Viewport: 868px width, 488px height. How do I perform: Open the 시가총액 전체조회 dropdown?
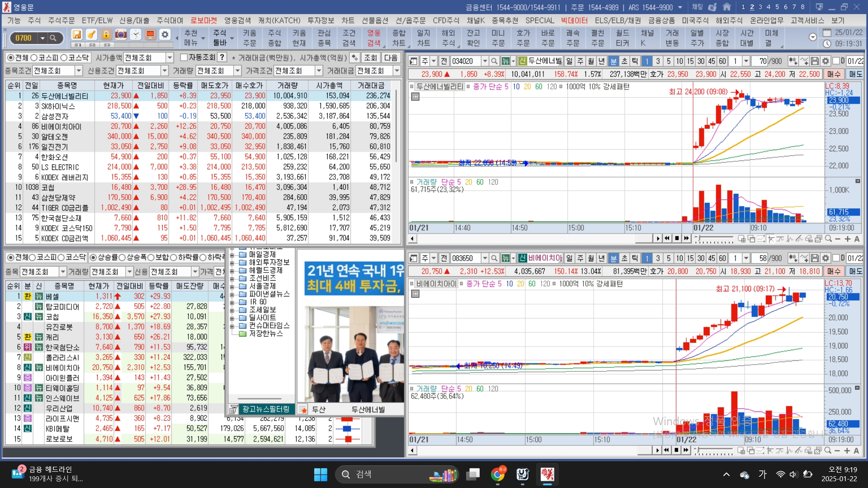pos(170,58)
